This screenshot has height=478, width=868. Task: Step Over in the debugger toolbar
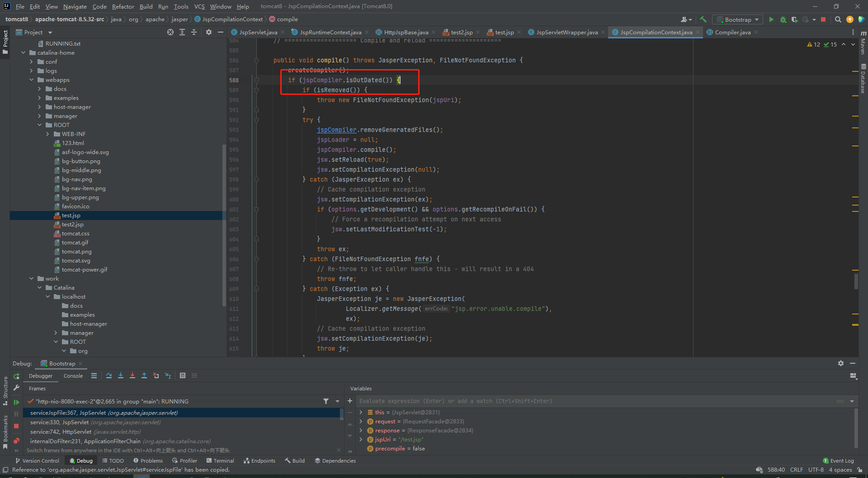tap(109, 375)
